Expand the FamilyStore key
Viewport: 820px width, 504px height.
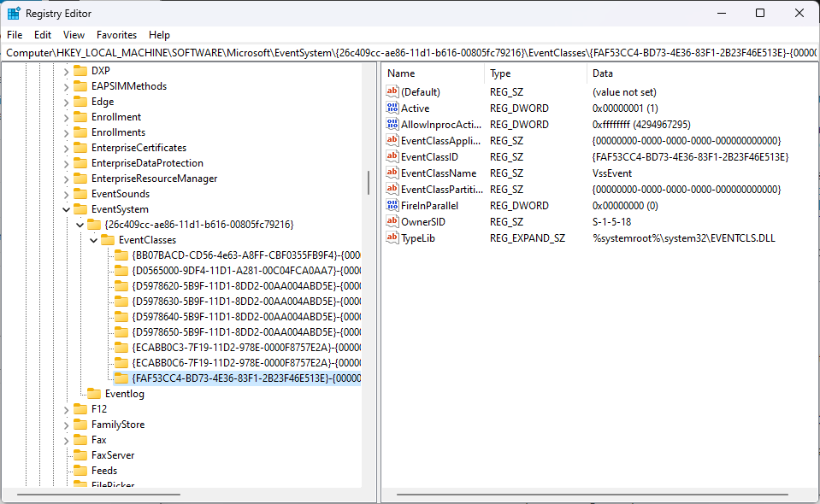66,425
